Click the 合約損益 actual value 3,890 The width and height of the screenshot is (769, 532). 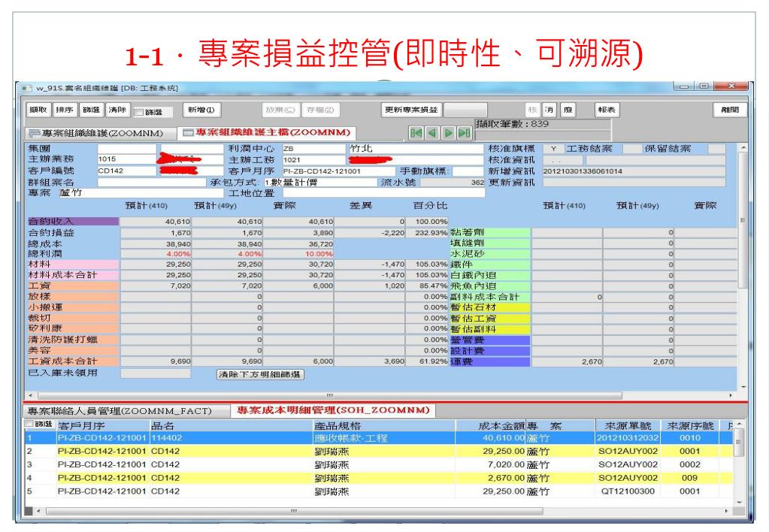point(298,233)
